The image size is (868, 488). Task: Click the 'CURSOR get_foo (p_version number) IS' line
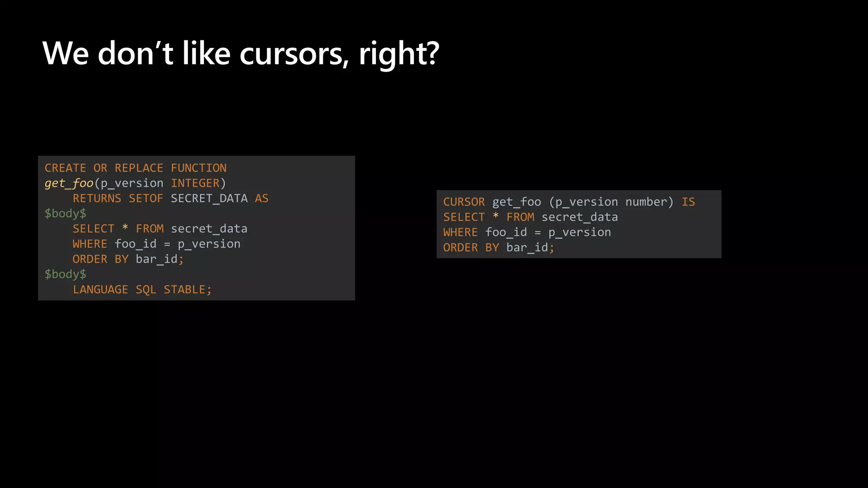569,202
